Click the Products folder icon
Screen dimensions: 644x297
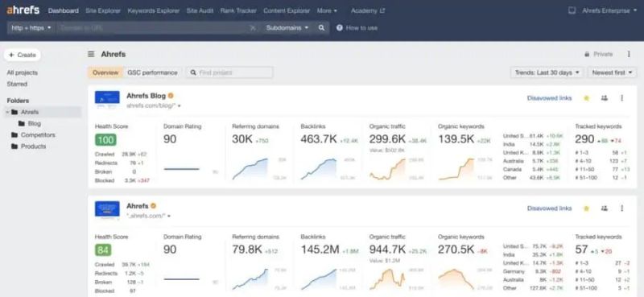point(14,146)
